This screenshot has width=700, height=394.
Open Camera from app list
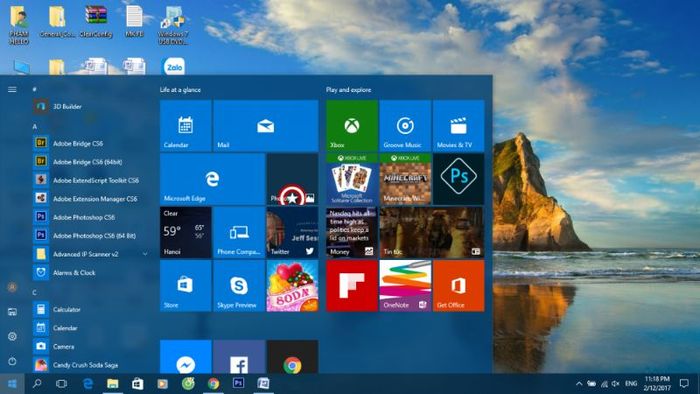coord(91,346)
